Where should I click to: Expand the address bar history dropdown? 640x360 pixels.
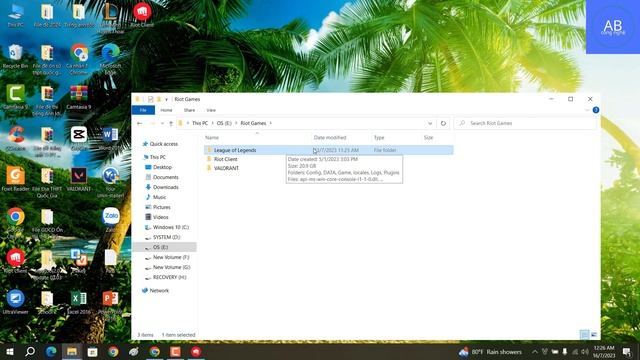click(x=430, y=123)
